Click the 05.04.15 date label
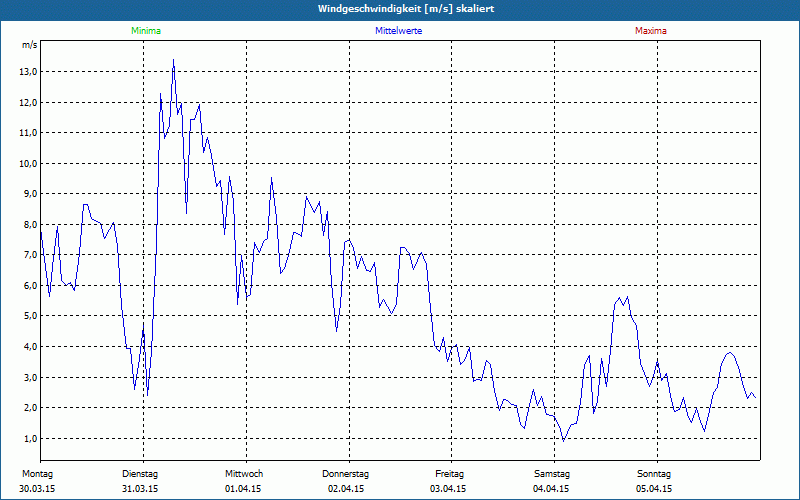This screenshot has width=800, height=500. [x=654, y=489]
